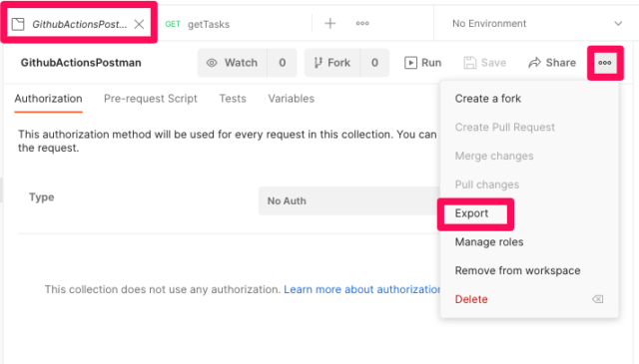Click the Fork branch icon
Image resolution: width=639 pixels, height=364 pixels.
click(318, 63)
